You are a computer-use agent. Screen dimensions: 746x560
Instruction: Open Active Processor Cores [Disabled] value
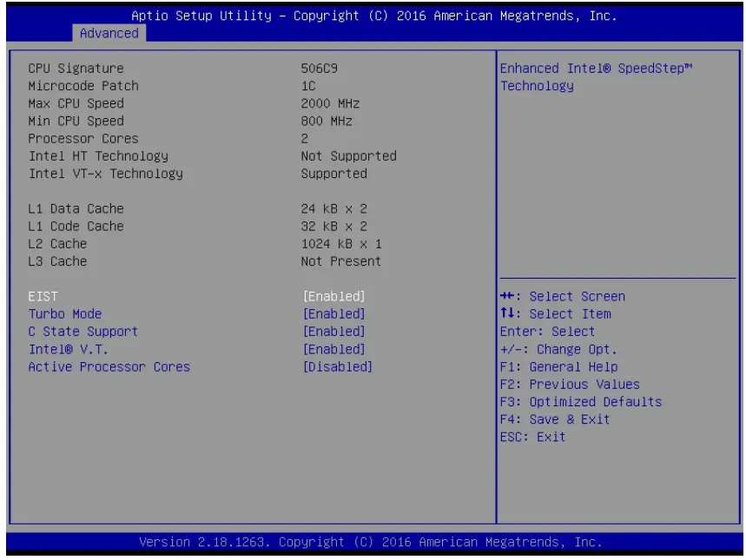(x=338, y=367)
